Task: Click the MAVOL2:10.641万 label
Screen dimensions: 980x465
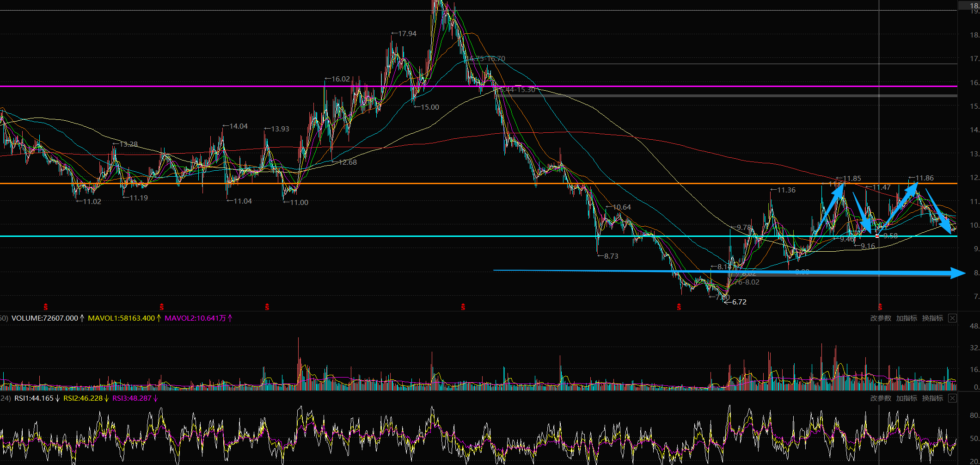Action: pos(196,318)
